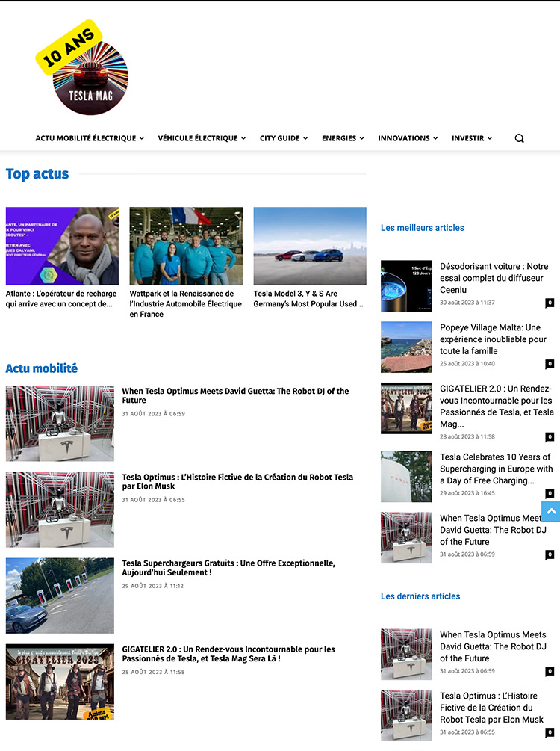The image size is (560, 751).
Task: Open Wattpark team photo thumbnail
Action: (x=186, y=246)
